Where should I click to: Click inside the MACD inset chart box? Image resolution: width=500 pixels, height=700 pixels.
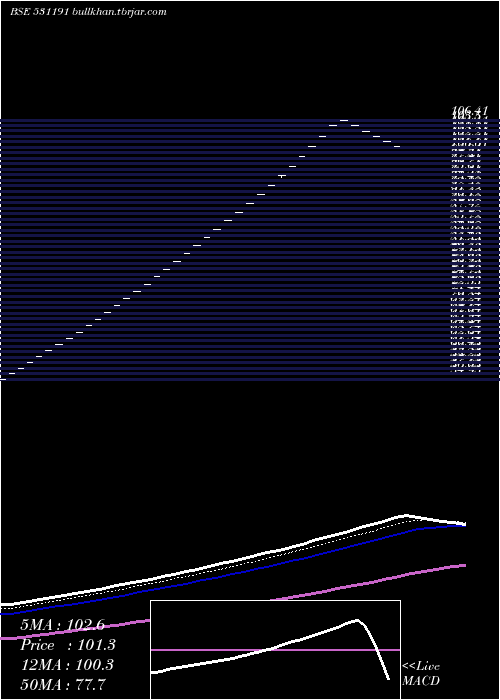275,650
